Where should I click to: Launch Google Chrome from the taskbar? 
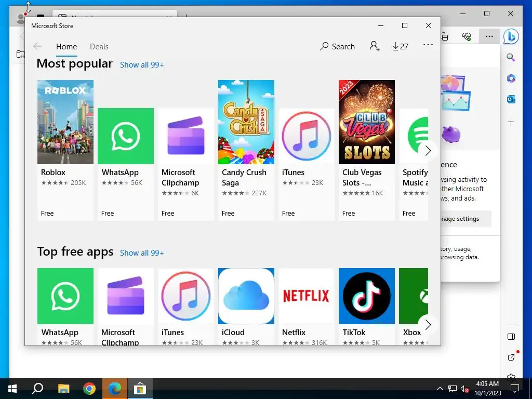[x=89, y=389]
